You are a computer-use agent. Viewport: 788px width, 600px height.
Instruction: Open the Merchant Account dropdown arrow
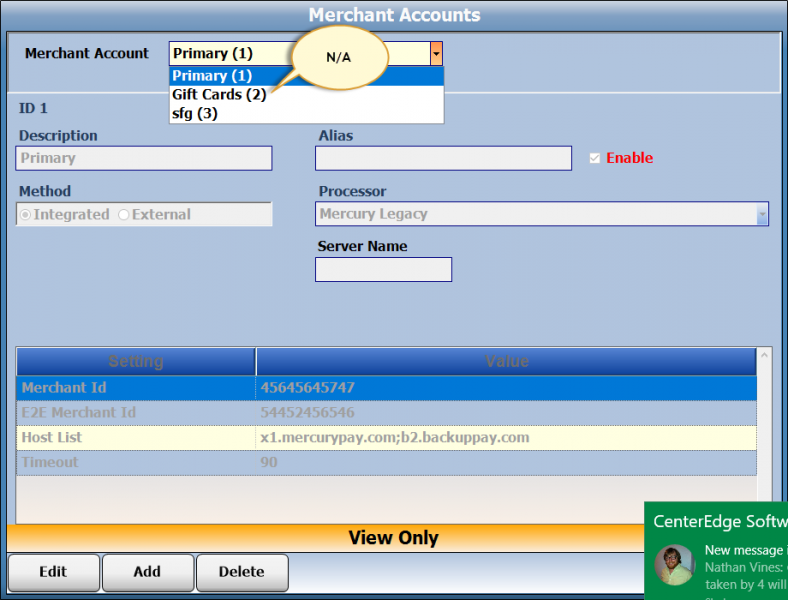click(436, 54)
